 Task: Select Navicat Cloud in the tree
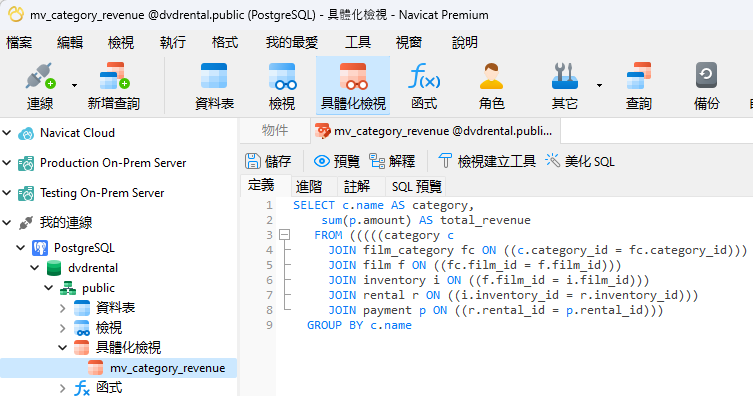[77, 132]
